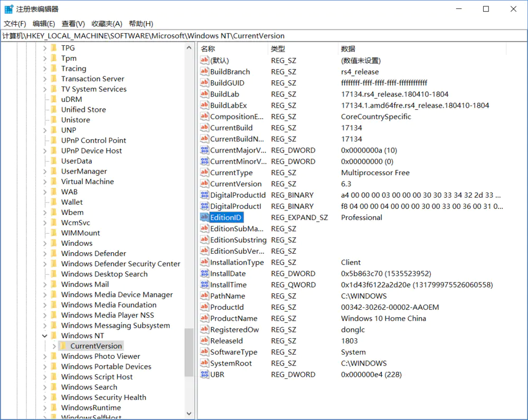Click the tree scrollbar down arrow

(189, 413)
